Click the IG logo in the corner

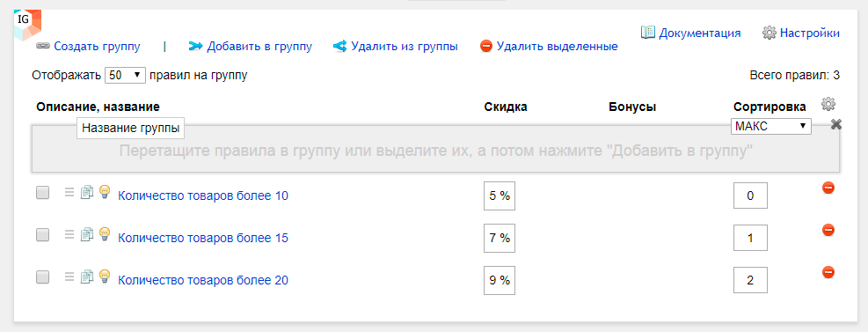click(x=27, y=25)
